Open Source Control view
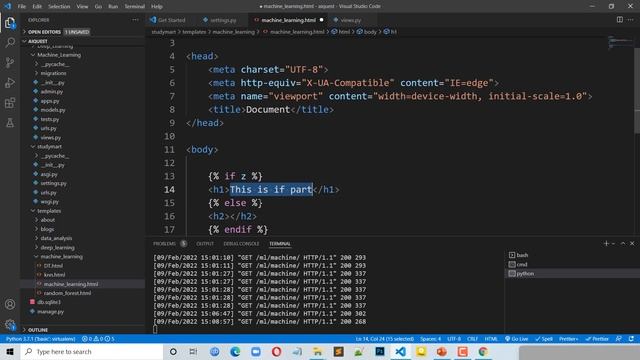This screenshot has height=360, width=640. point(10,62)
